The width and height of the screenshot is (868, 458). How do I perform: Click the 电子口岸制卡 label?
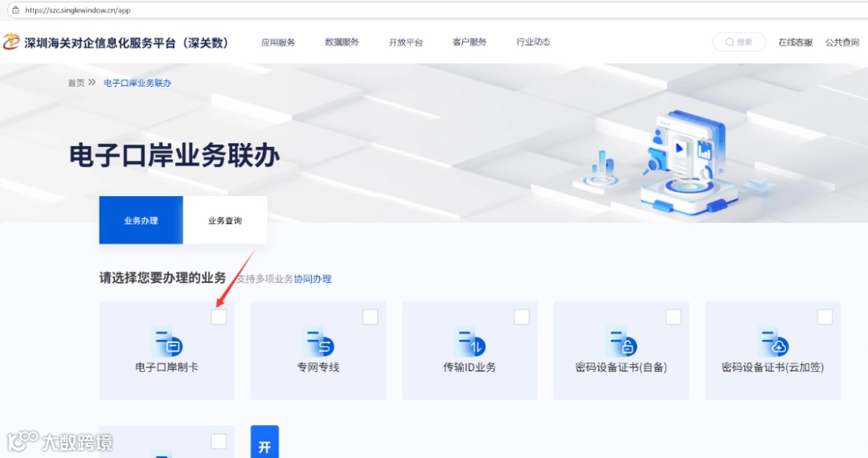coord(166,367)
